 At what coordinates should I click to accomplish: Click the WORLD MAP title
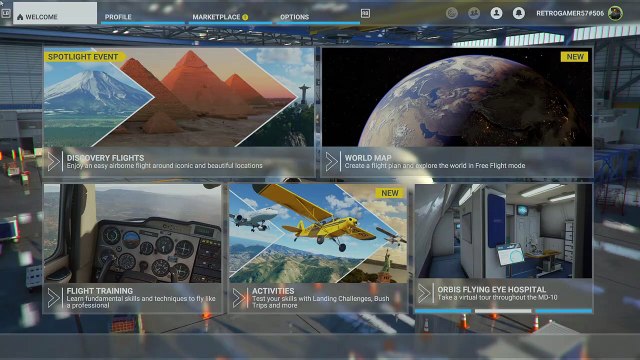tap(368, 158)
